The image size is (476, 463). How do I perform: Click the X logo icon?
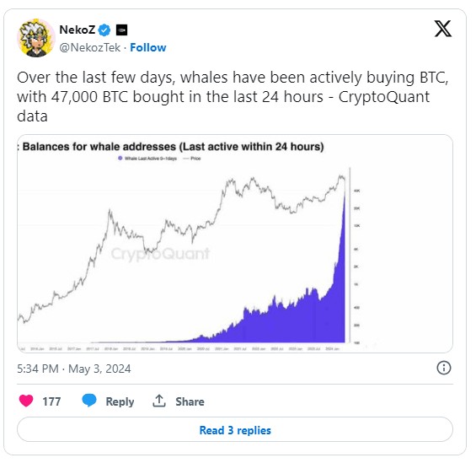443,29
